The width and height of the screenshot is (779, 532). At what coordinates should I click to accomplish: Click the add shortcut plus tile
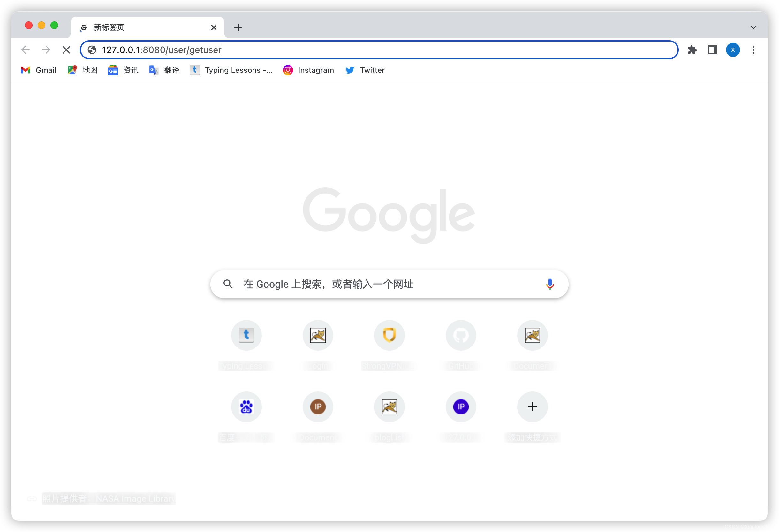pos(532,417)
